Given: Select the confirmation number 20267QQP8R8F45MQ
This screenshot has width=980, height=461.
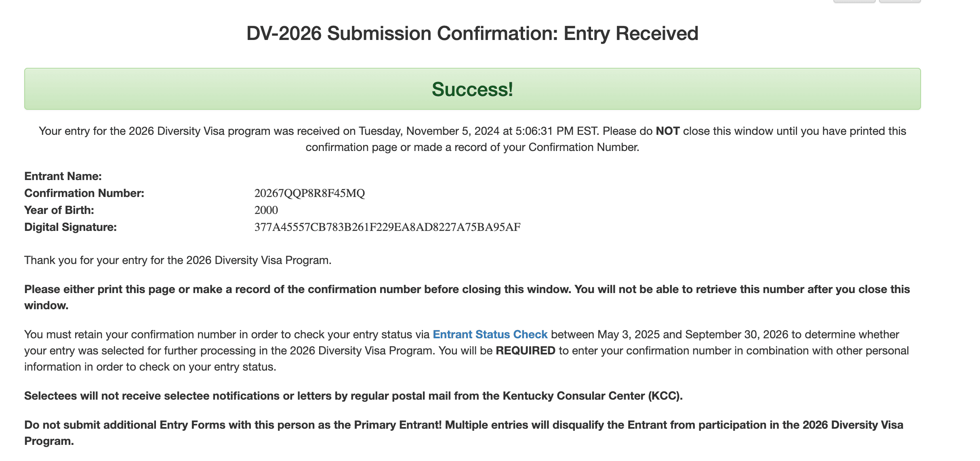Looking at the screenshot, I should [x=310, y=193].
